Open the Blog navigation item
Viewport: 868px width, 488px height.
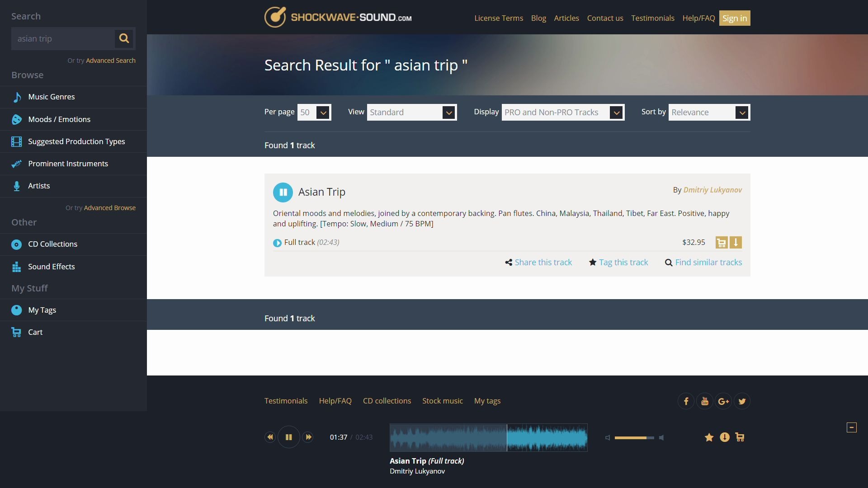[538, 18]
